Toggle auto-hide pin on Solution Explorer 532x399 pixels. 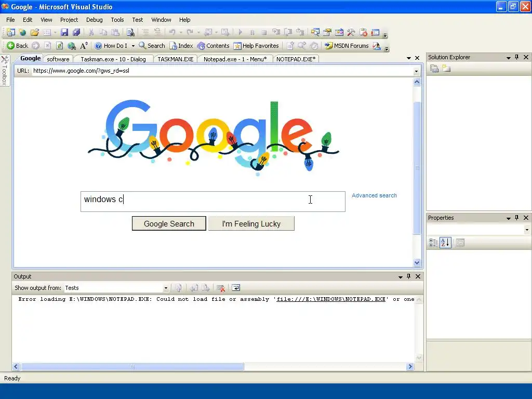click(x=516, y=57)
